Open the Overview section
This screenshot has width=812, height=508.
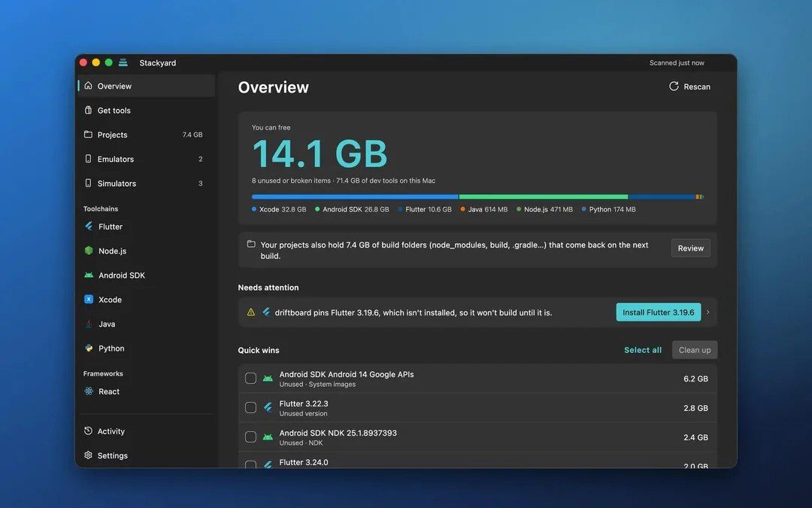146,86
